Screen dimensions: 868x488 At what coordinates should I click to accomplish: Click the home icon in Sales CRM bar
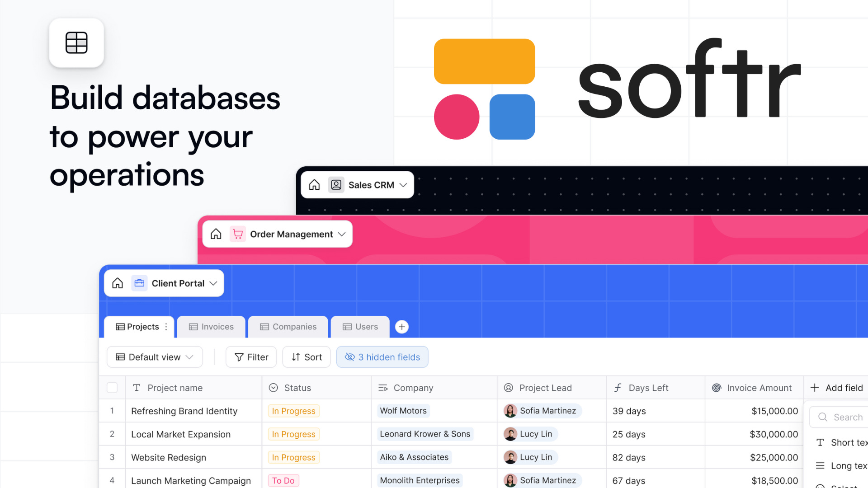pyautogui.click(x=314, y=185)
